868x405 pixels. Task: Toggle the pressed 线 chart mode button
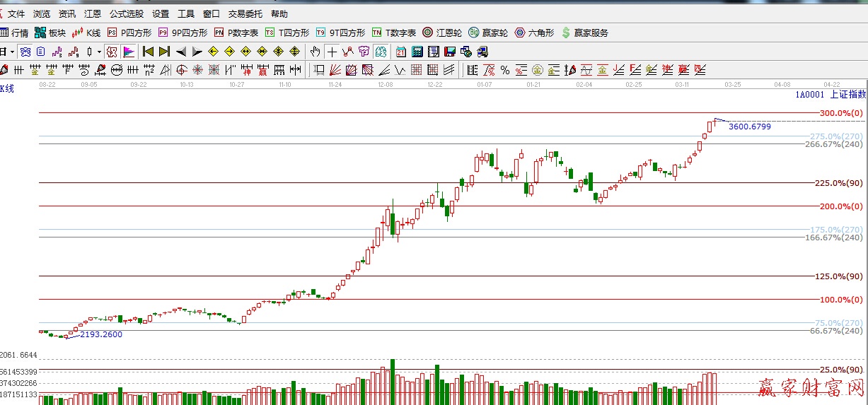point(112,52)
